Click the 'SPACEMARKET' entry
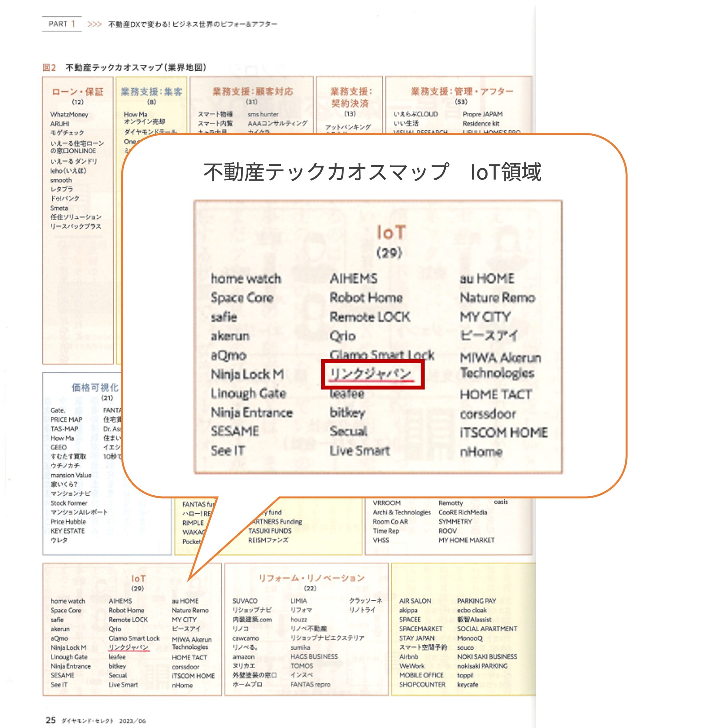728x728 pixels. (x=421, y=629)
